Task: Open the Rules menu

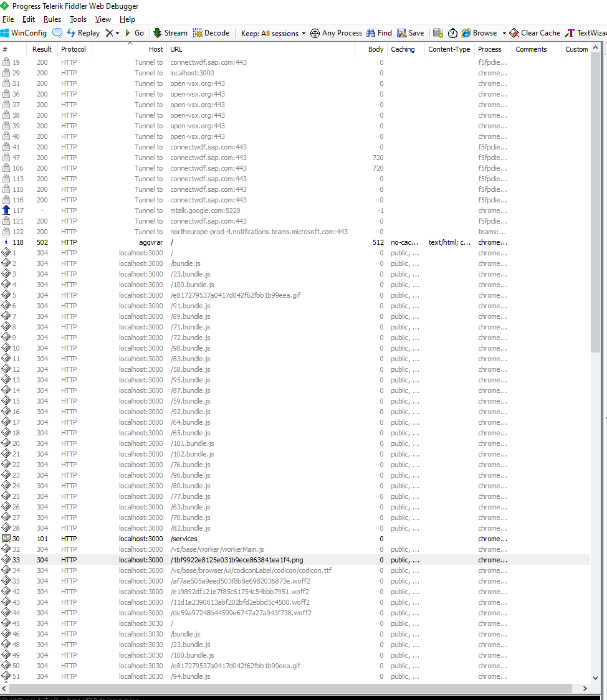Action: tap(52, 19)
